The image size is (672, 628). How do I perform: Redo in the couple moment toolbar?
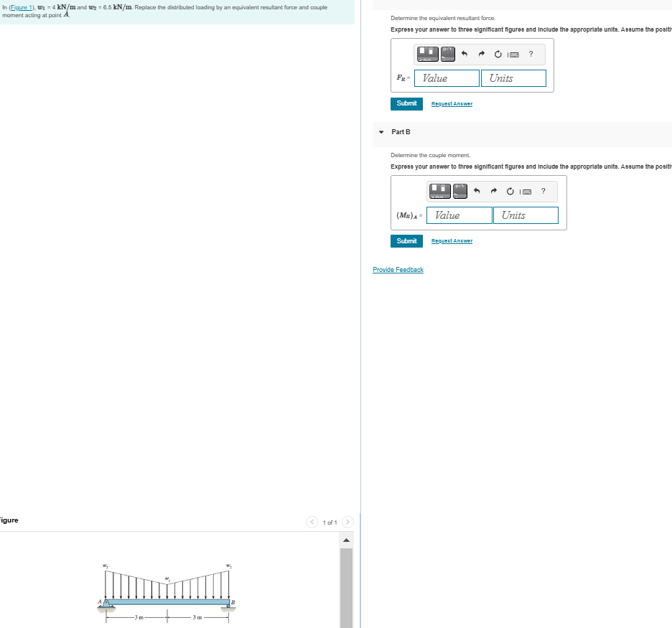click(494, 191)
